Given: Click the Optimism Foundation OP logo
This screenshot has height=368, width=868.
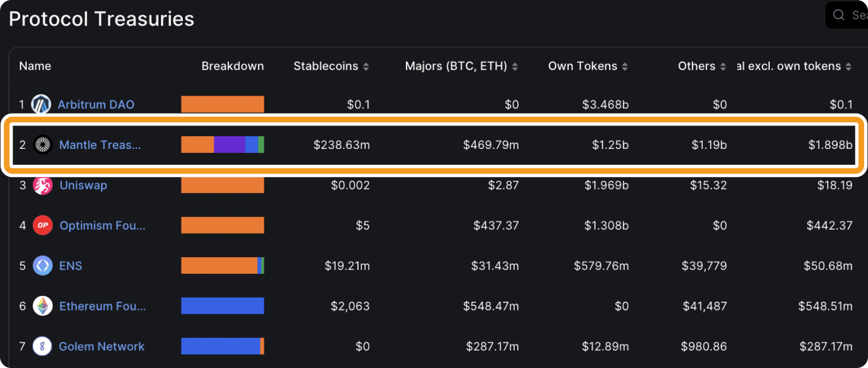Looking at the screenshot, I should click(43, 225).
